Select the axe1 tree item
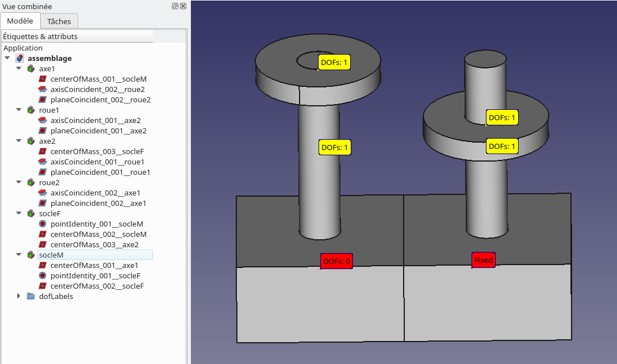617x364 pixels. tap(47, 69)
